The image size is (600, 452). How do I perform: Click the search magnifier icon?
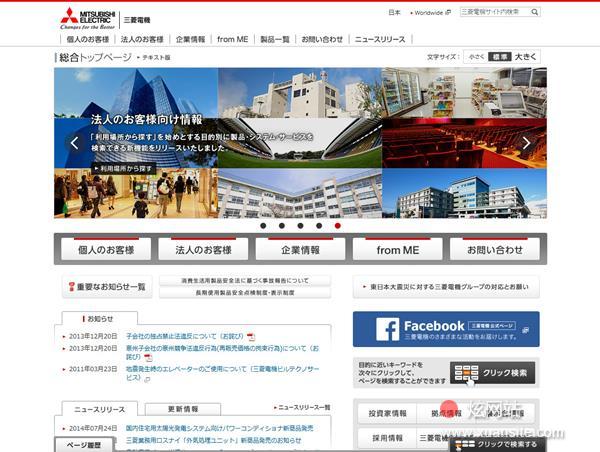[x=535, y=13]
